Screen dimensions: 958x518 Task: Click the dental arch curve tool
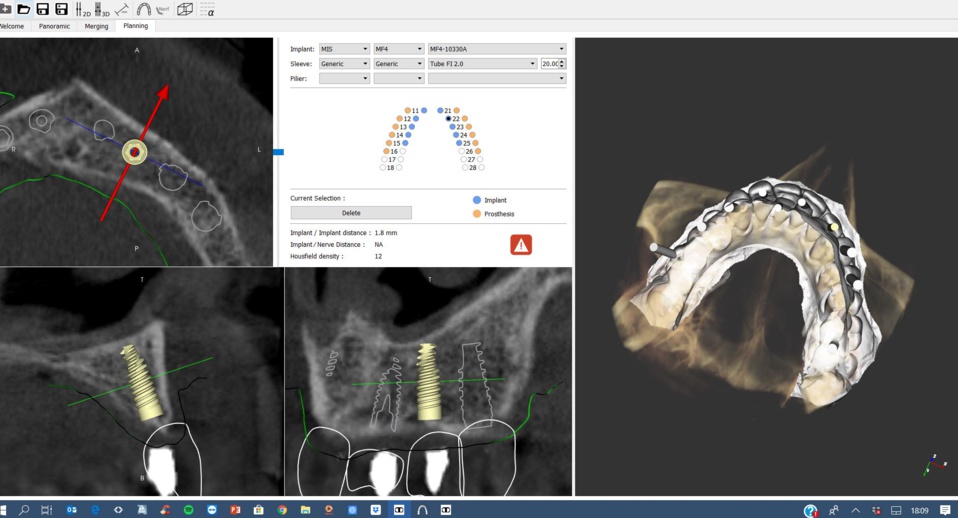tap(144, 9)
